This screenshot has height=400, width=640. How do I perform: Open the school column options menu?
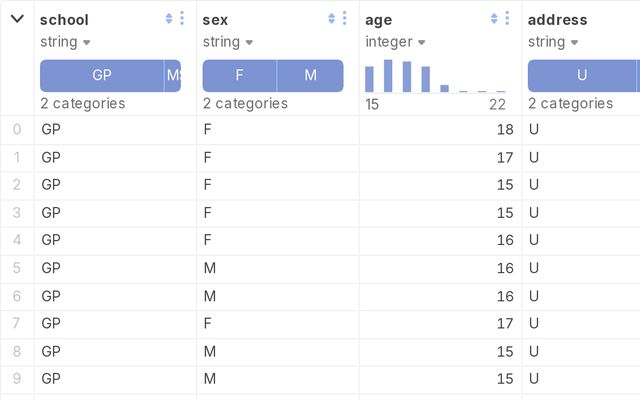(182, 18)
